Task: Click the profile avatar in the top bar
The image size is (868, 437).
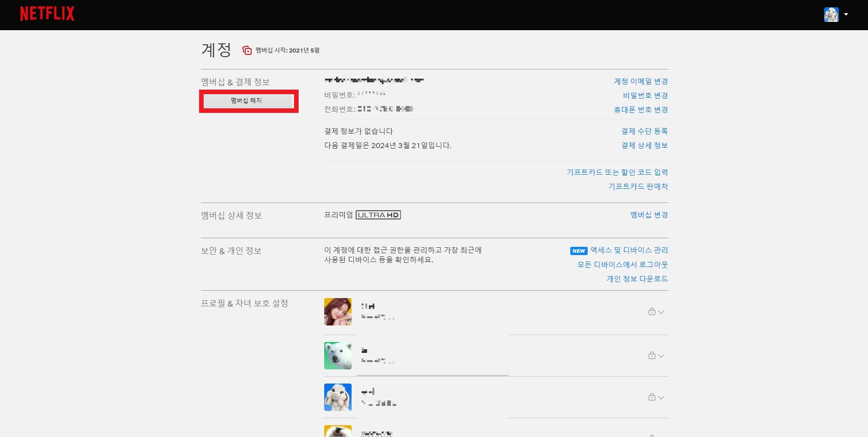Action: point(832,14)
